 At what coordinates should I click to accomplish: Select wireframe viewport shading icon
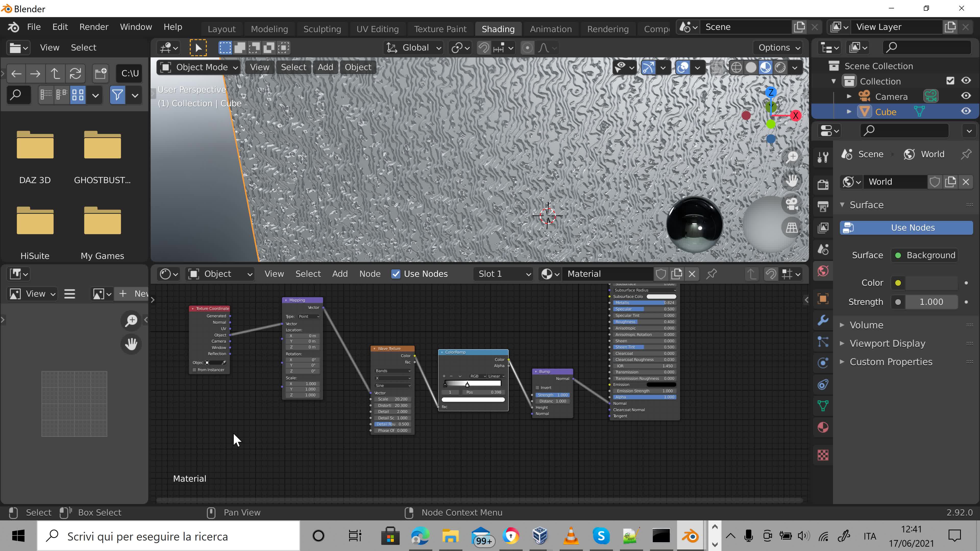pyautogui.click(x=736, y=68)
